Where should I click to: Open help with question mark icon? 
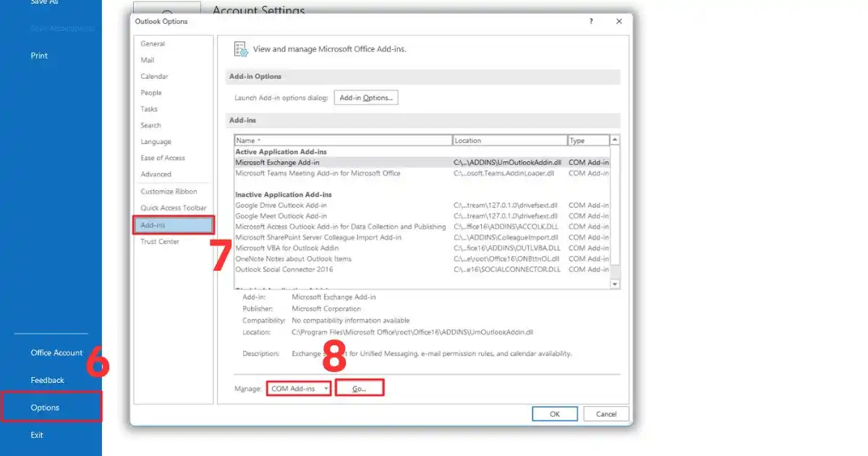pyautogui.click(x=592, y=22)
